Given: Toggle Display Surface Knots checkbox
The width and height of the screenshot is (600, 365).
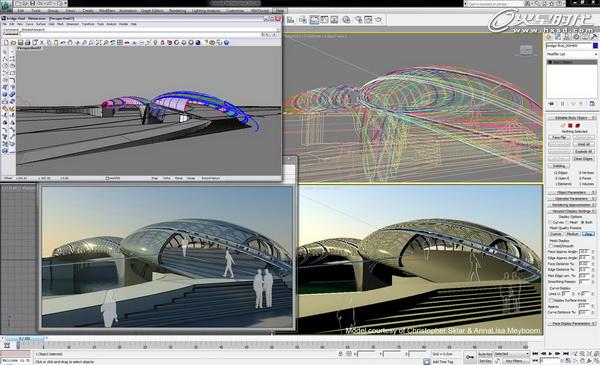Looking at the screenshot, I should pos(551,300).
